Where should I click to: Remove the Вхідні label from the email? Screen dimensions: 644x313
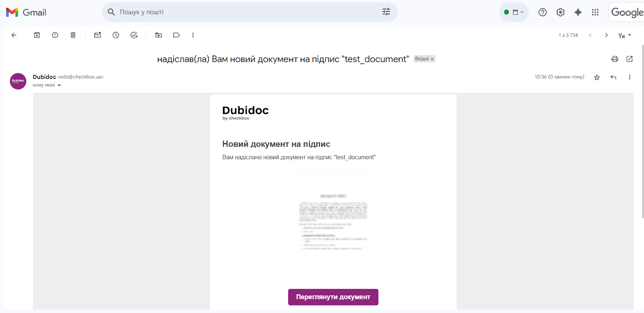432,59
